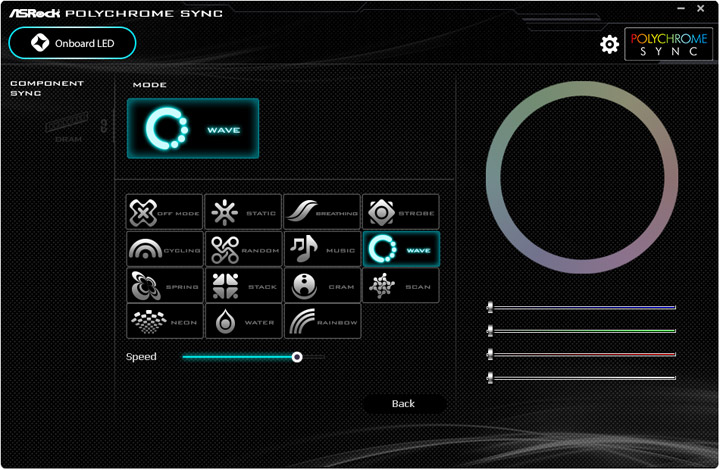
Task: Select the Neon lighting mode
Action: click(x=164, y=321)
